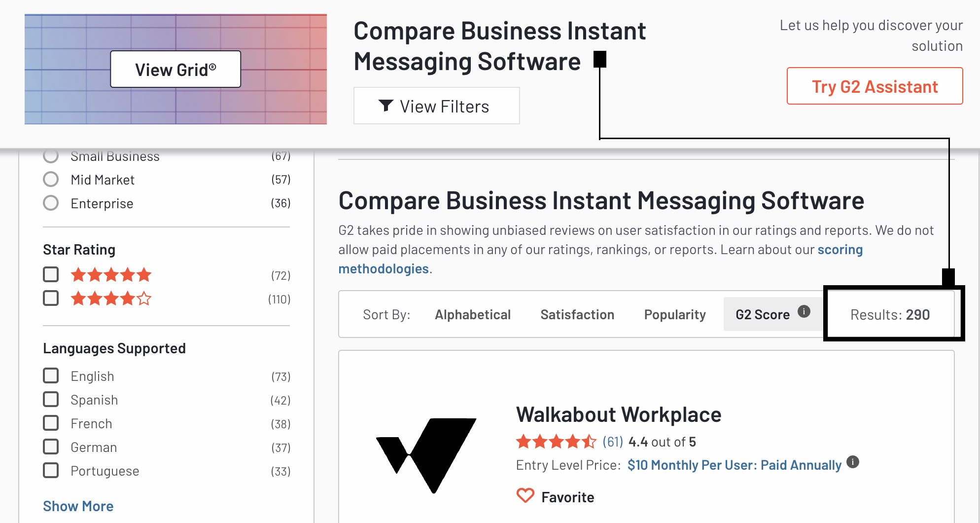Click the five-star rating stars
The image size is (980, 523).
click(x=111, y=274)
